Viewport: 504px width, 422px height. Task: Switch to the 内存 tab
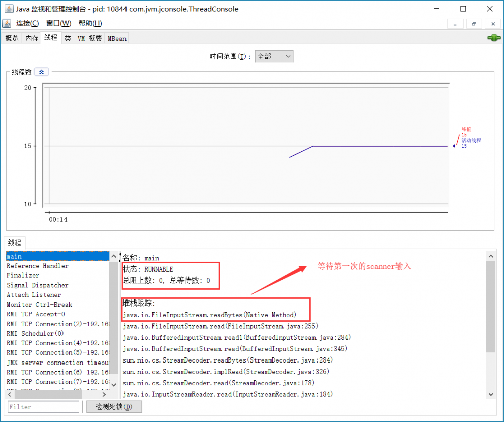click(31, 38)
